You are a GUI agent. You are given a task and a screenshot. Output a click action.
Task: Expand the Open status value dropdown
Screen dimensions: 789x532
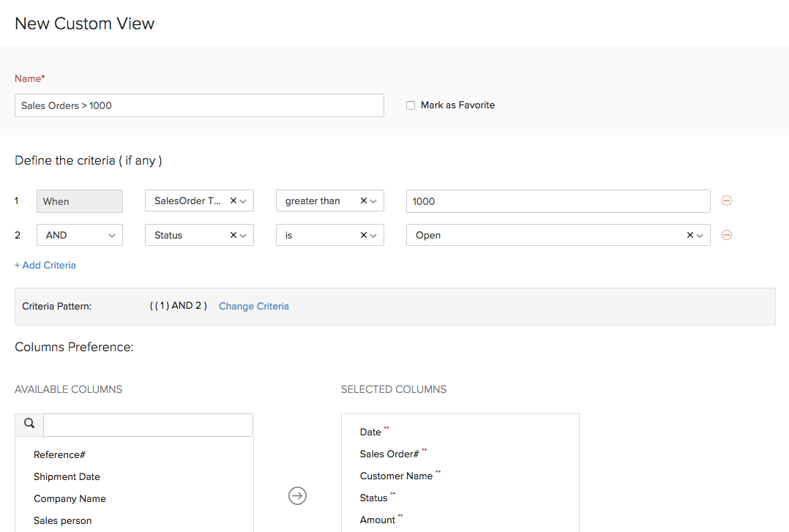click(x=700, y=236)
